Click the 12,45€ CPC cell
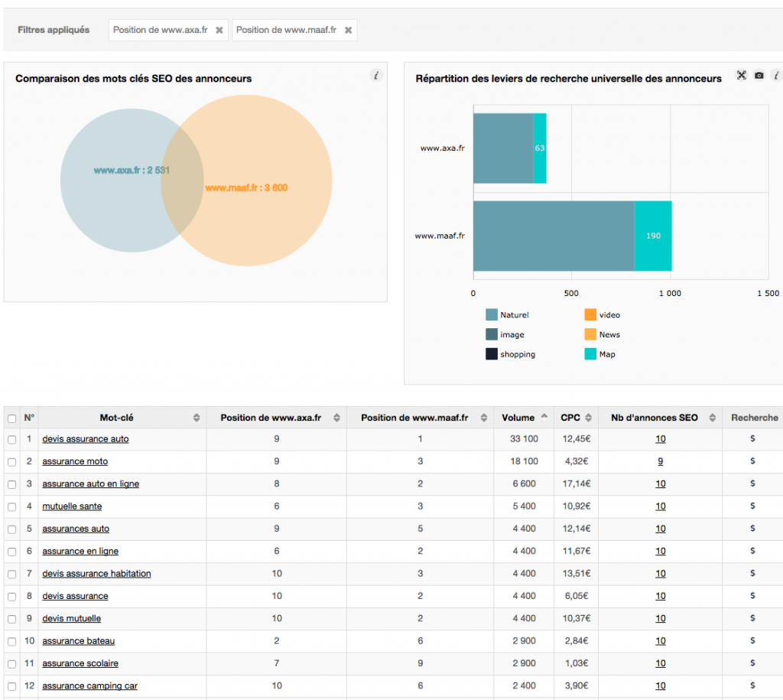The width and height of the screenshot is (783, 700). tap(577, 438)
